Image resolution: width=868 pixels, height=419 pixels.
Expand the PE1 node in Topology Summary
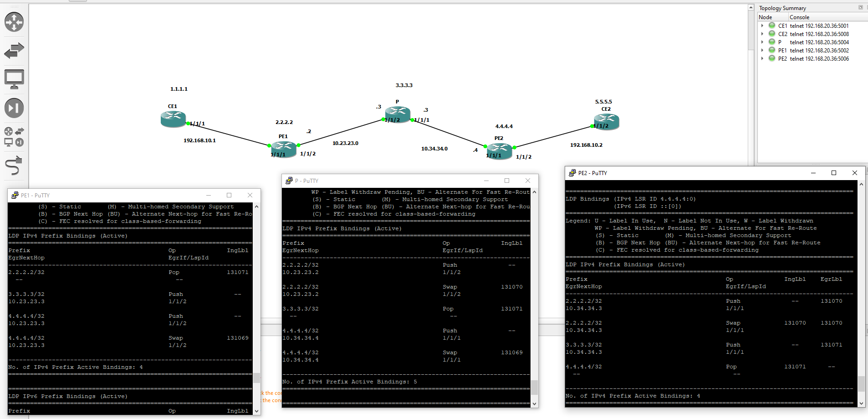(762, 51)
